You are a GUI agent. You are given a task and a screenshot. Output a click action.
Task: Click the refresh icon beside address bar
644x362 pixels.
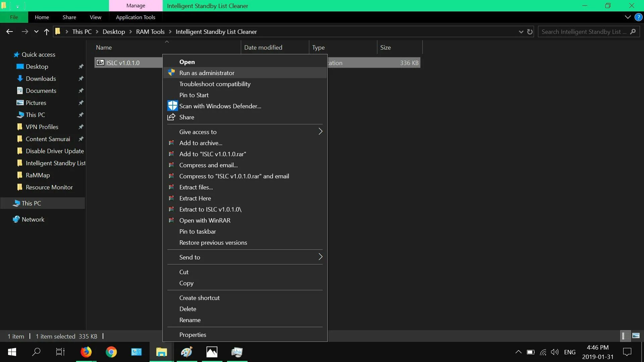point(530,32)
